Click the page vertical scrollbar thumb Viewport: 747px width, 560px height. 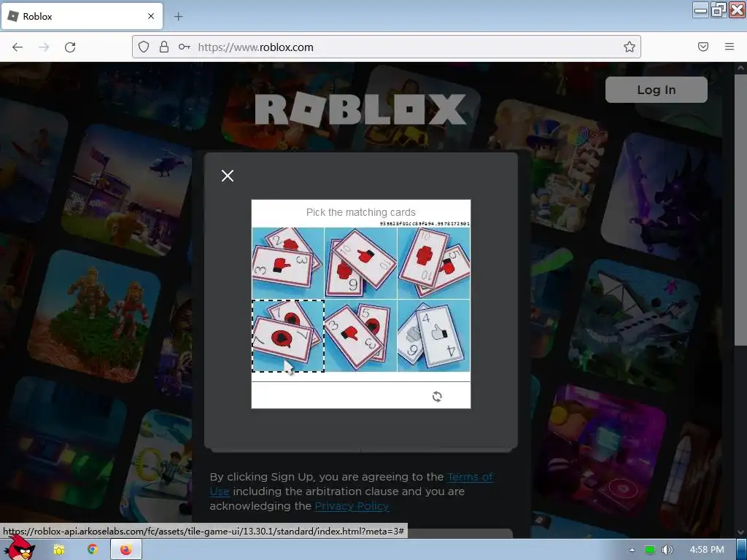click(741, 209)
